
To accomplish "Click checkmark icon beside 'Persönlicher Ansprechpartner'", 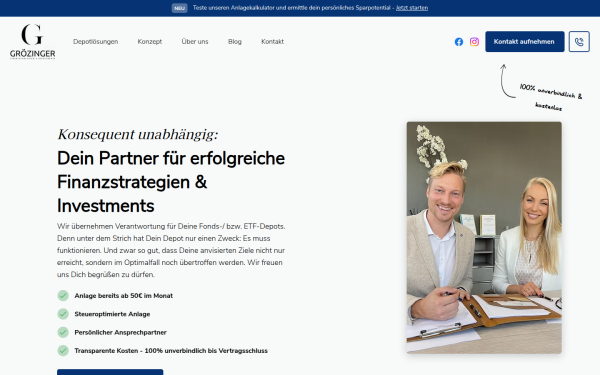I will coord(63,332).
